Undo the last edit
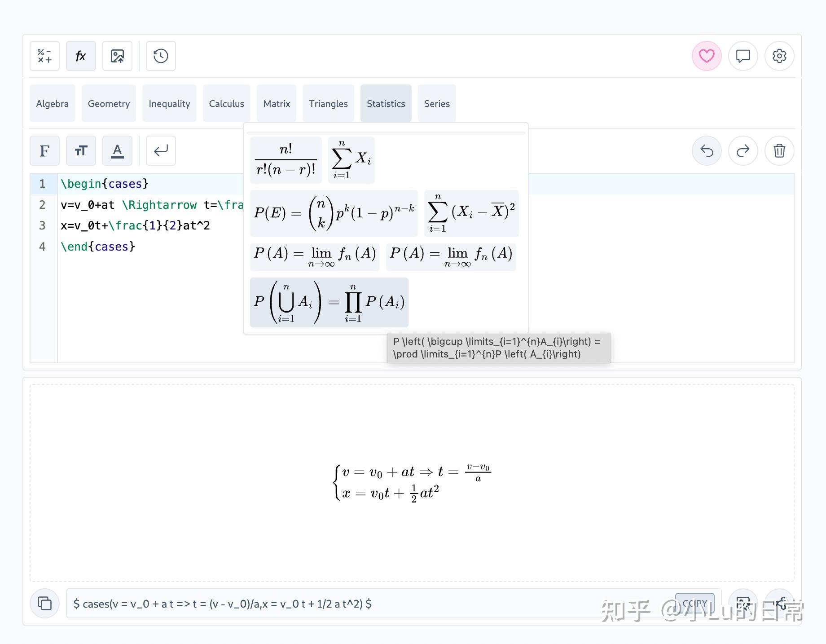This screenshot has height=644, width=826. (x=707, y=151)
